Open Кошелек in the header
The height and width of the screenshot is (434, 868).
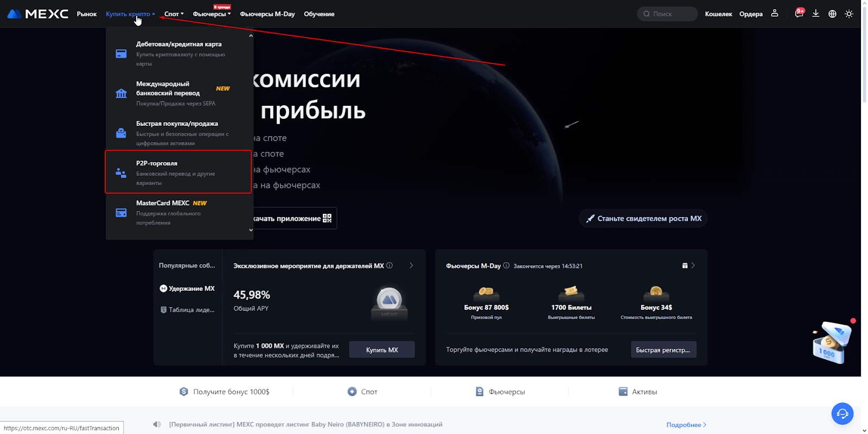[x=718, y=14]
